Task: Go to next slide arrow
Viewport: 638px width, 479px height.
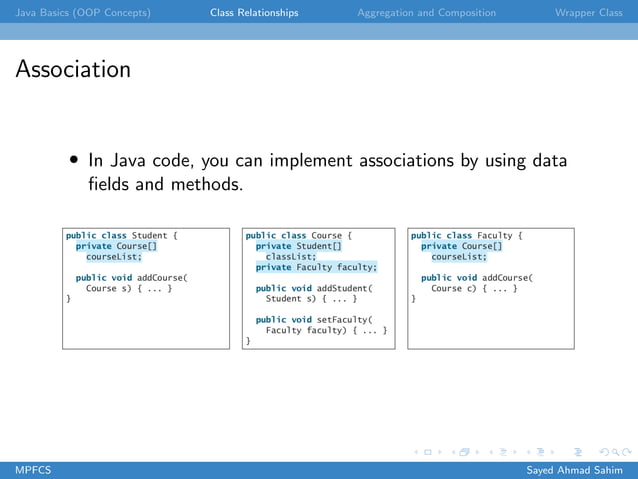Action: click(x=440, y=452)
